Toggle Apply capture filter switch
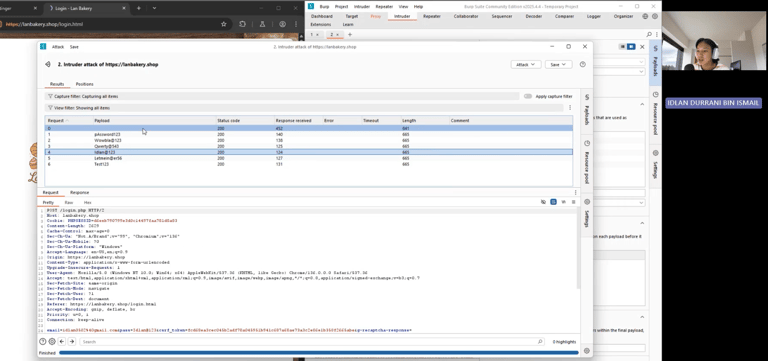The height and width of the screenshot is (361, 768). [528, 96]
